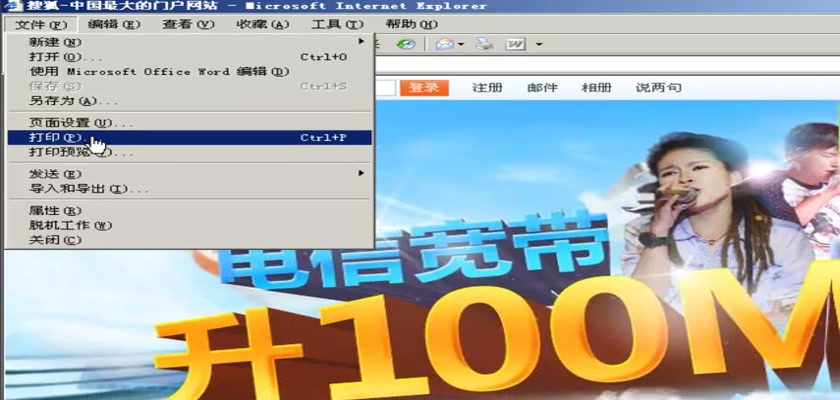Image resolution: width=840 pixels, height=400 pixels.
Task: Expand the 新建 submenu
Action: click(x=190, y=42)
